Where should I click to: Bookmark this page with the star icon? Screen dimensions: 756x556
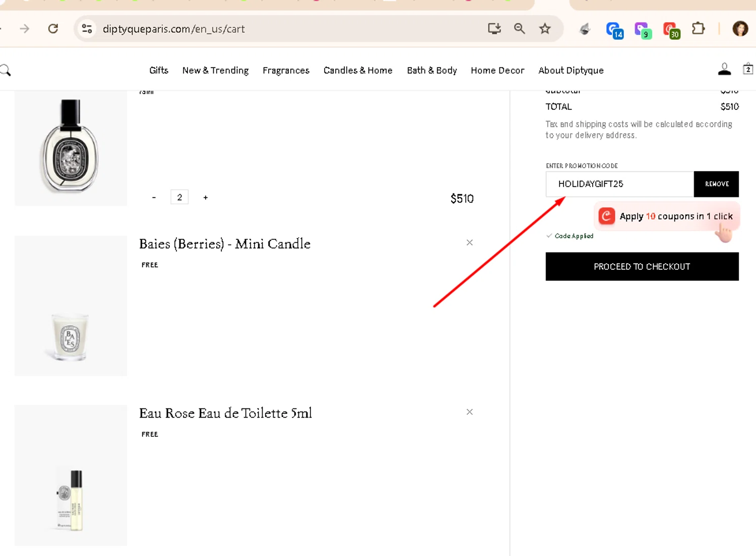tap(545, 29)
